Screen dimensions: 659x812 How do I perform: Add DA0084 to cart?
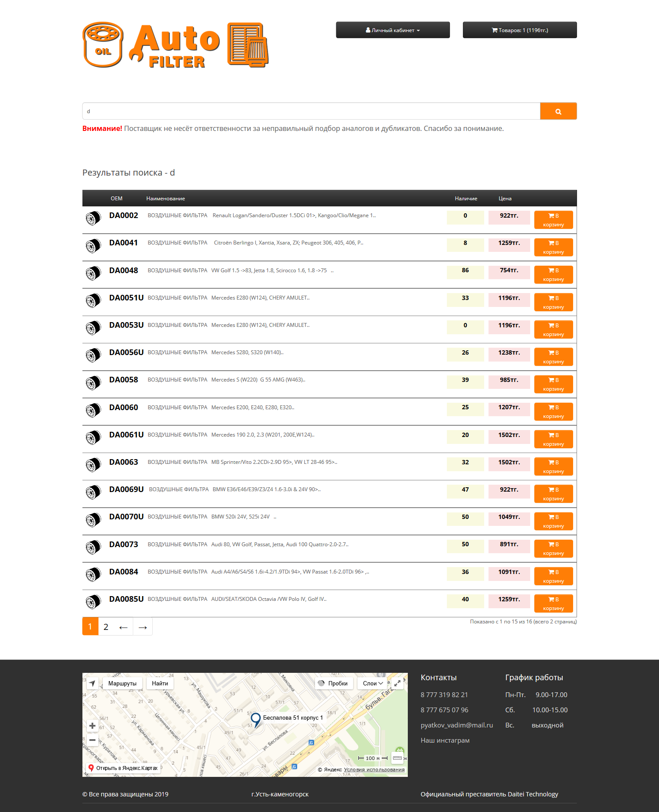(554, 576)
